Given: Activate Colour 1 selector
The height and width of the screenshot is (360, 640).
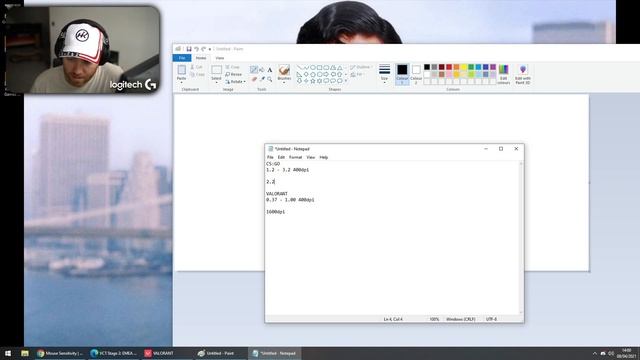Looking at the screenshot, I should pyautogui.click(x=402, y=74).
